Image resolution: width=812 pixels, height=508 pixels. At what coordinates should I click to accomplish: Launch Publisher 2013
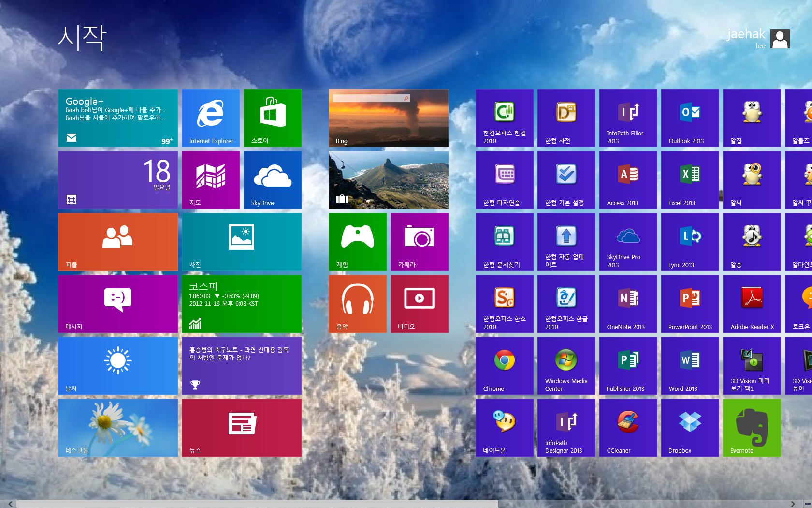coord(628,366)
